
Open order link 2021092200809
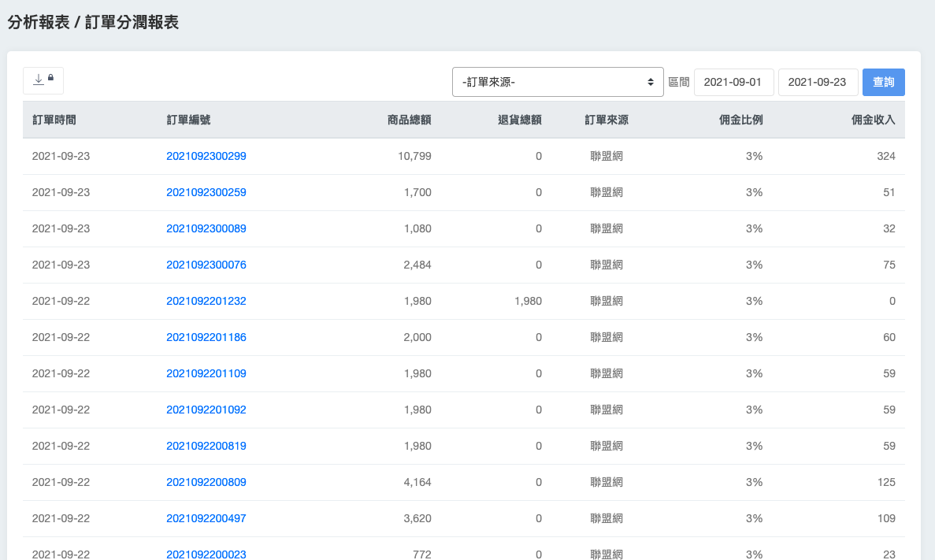(x=206, y=483)
